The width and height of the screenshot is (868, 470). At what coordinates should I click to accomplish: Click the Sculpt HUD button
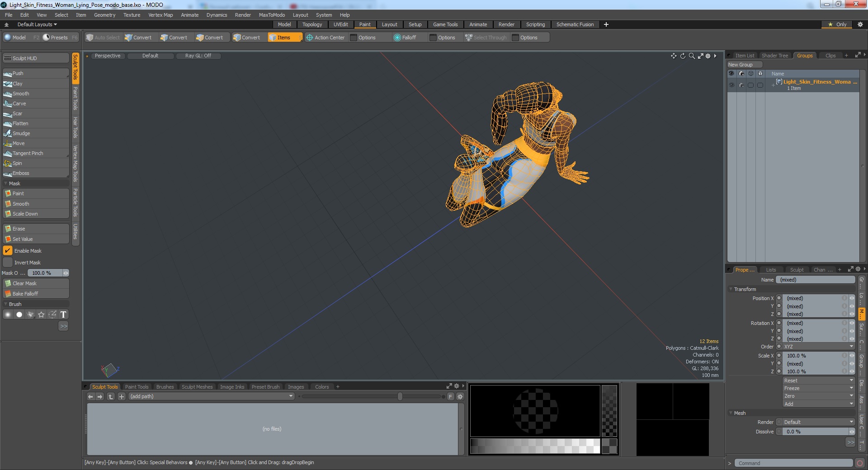tap(35, 58)
